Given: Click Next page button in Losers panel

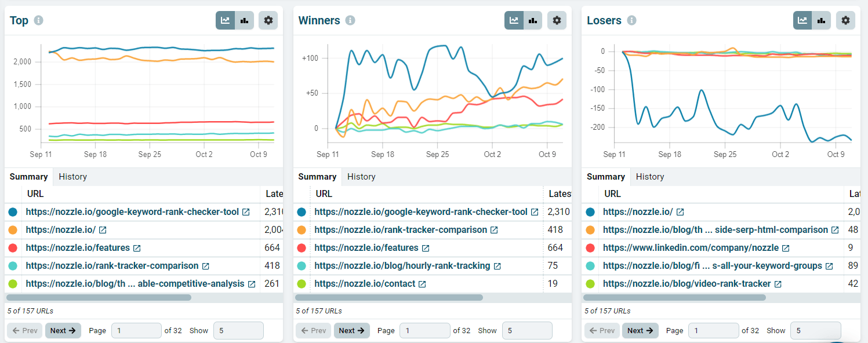Looking at the screenshot, I should click(x=640, y=331).
